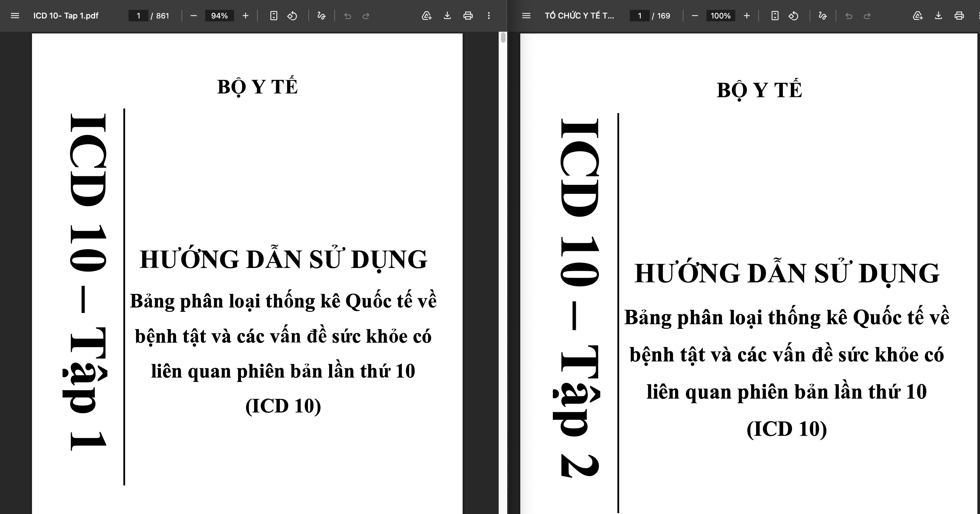Viewport: 980px width, 514px height.
Task: Click the 100% zoom field in right viewer
Action: [x=720, y=16]
